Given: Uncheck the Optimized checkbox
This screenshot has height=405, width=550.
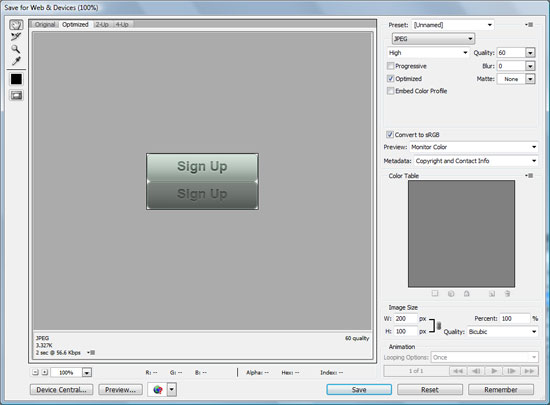Looking at the screenshot, I should pyautogui.click(x=390, y=79).
